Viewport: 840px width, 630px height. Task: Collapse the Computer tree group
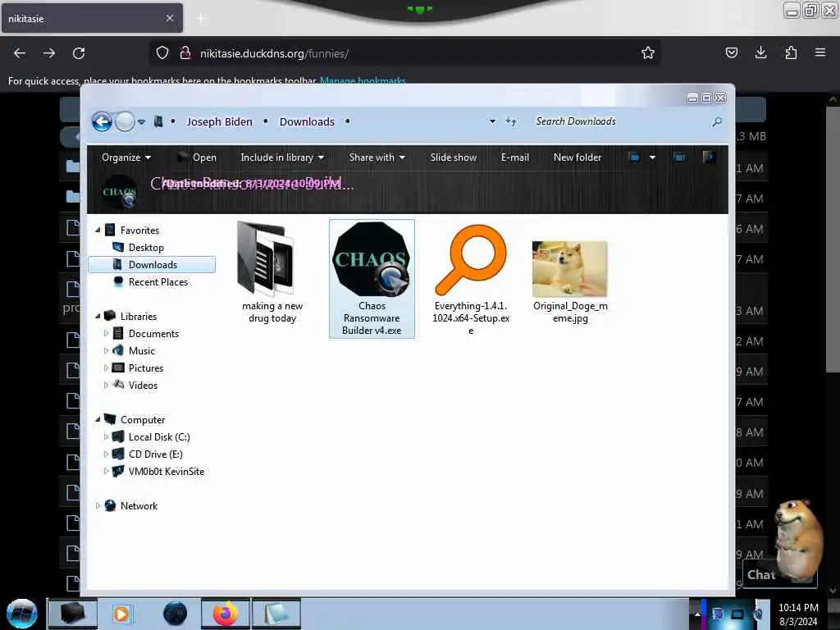click(x=98, y=420)
